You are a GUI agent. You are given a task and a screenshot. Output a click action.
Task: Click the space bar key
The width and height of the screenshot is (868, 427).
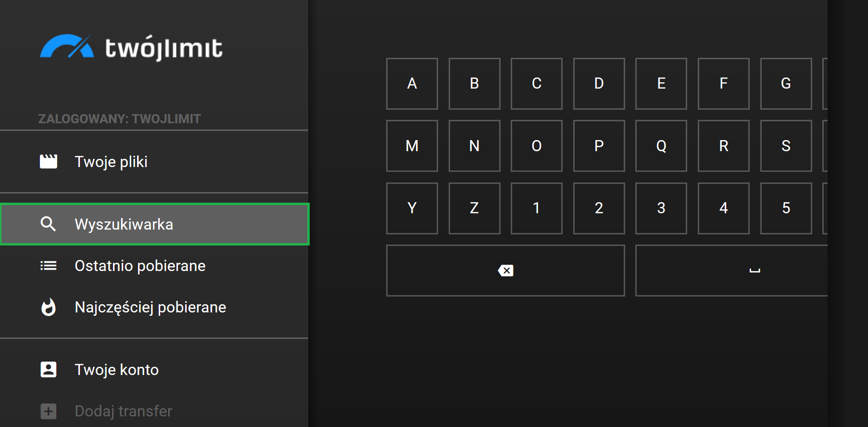pos(731,271)
